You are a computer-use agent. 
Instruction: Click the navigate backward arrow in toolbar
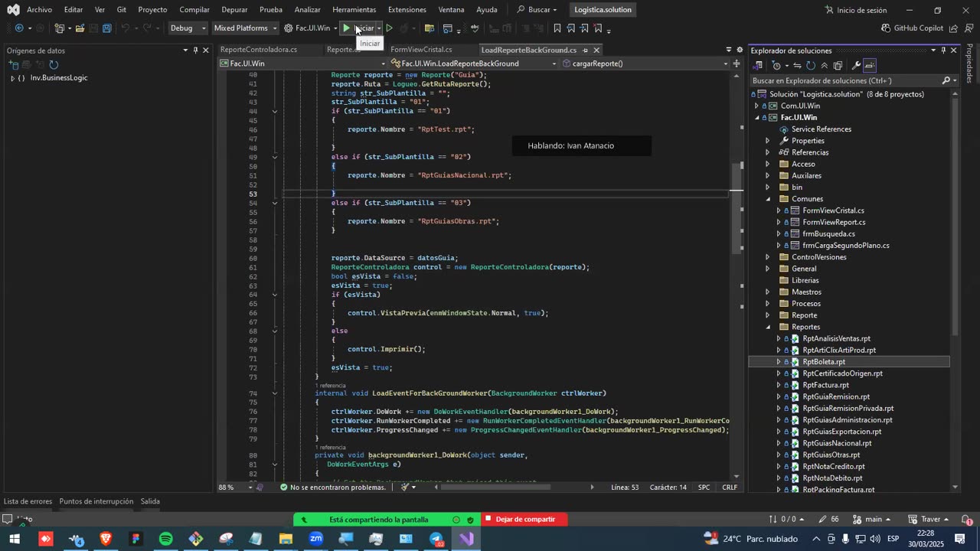(x=19, y=28)
